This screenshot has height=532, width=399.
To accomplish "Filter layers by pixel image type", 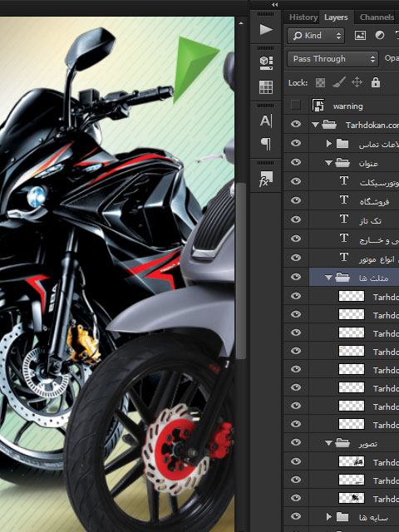I will coord(360,35).
